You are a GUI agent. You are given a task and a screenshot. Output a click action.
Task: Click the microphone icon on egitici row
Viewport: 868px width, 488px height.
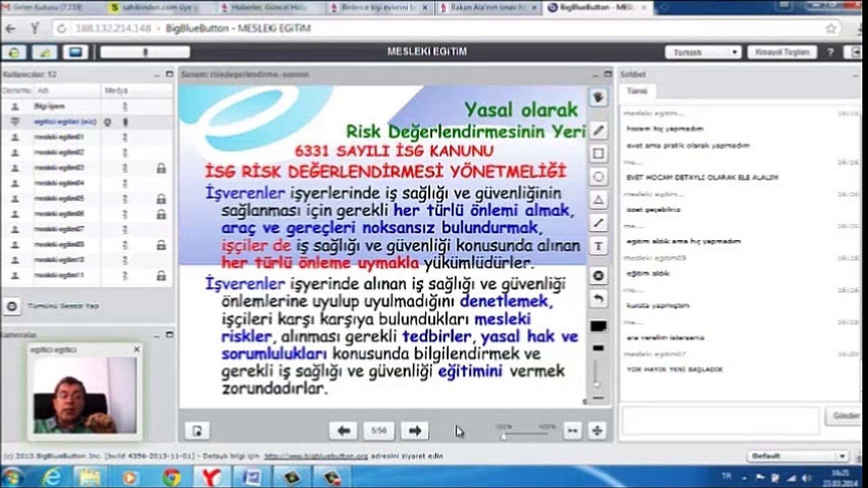tap(125, 122)
